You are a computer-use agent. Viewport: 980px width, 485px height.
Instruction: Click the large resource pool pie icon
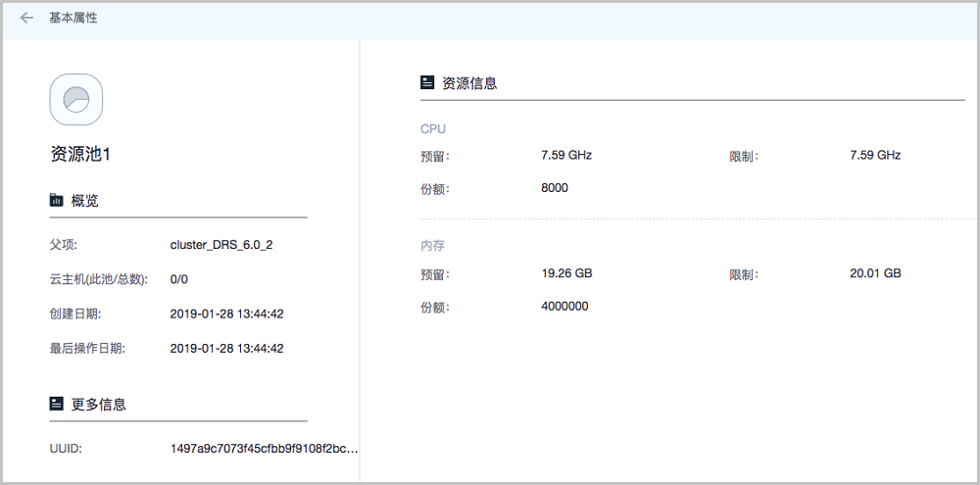click(76, 100)
